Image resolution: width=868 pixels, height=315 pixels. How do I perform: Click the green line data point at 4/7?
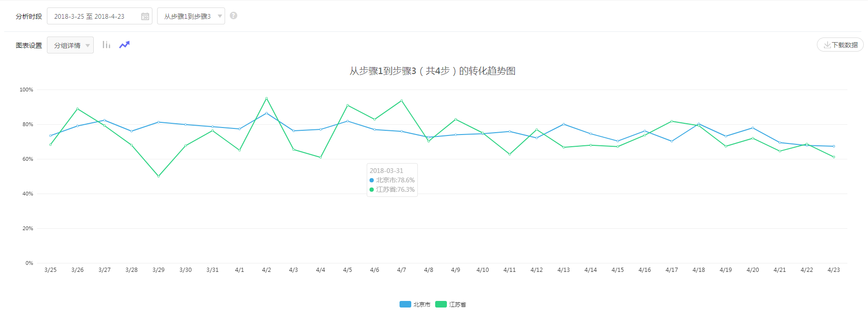tap(401, 101)
